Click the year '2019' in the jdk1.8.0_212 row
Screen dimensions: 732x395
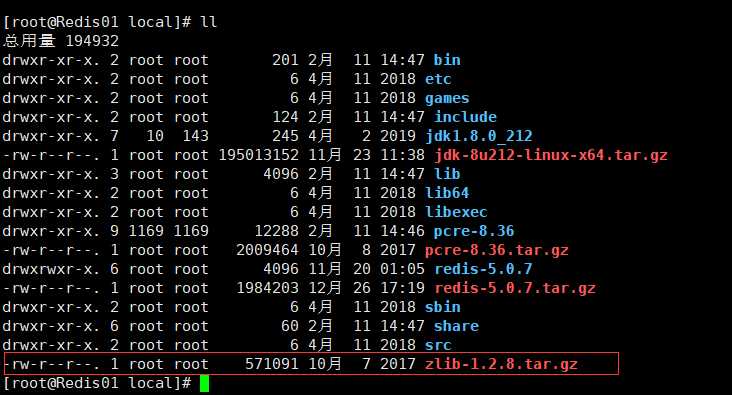click(398, 136)
